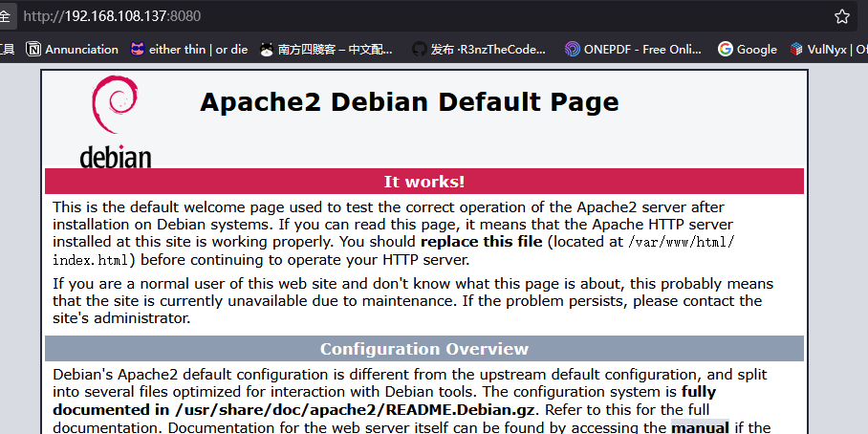This screenshot has height=434, width=868.
Task: Click the Debian swirl logo
Action: (x=115, y=104)
